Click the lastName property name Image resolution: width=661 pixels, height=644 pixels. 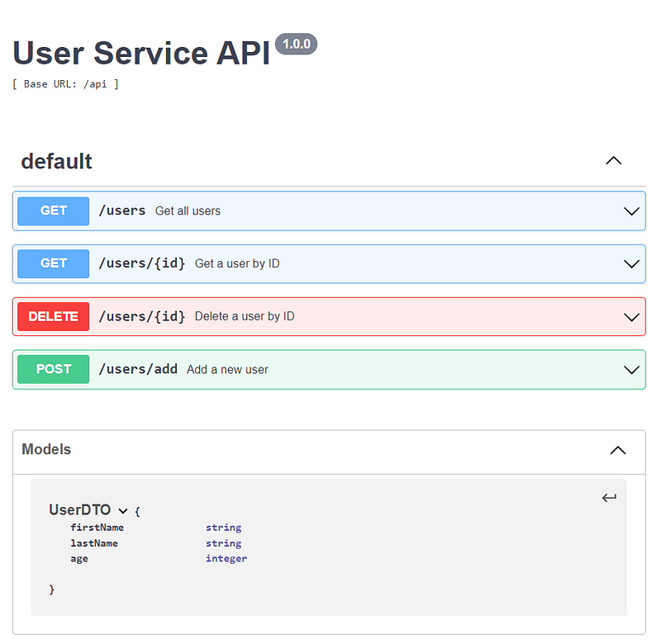coord(94,543)
